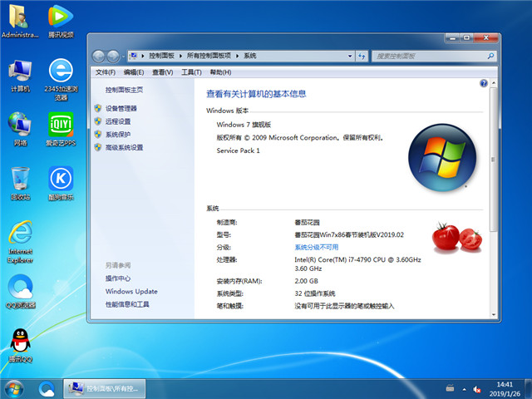Open Internet Explorer desktop icon

tap(20, 242)
